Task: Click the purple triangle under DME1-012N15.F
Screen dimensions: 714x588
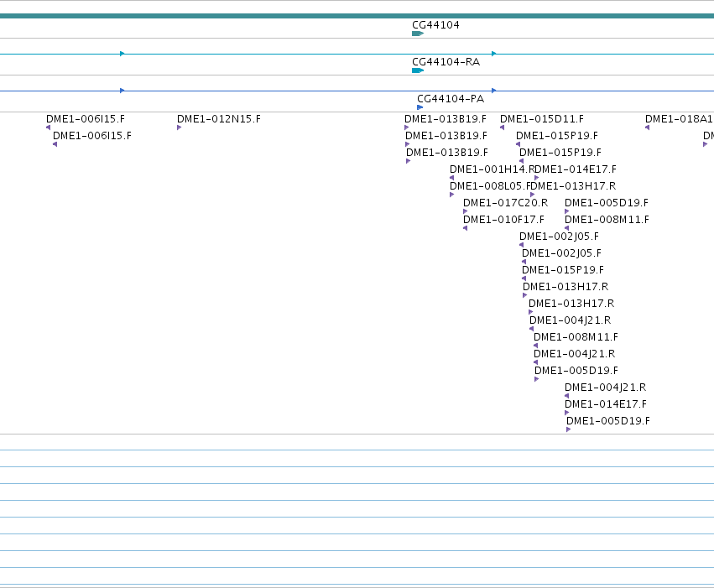Action: point(179,127)
